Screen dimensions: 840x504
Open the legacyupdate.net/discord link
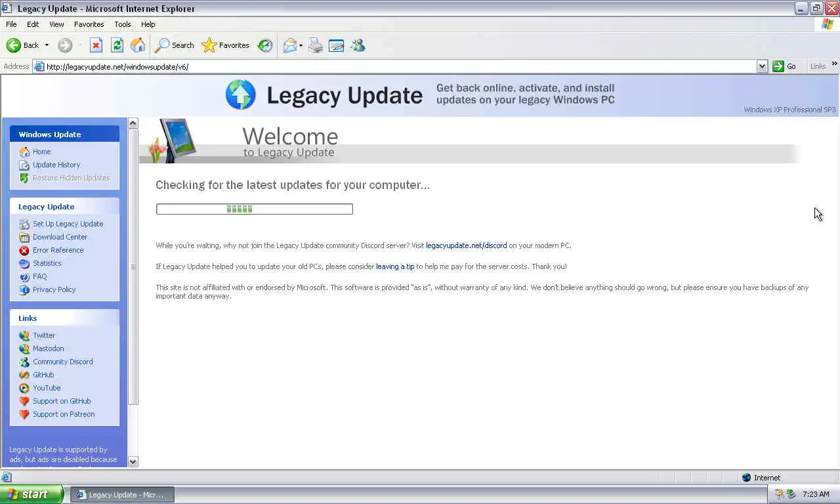point(466,245)
